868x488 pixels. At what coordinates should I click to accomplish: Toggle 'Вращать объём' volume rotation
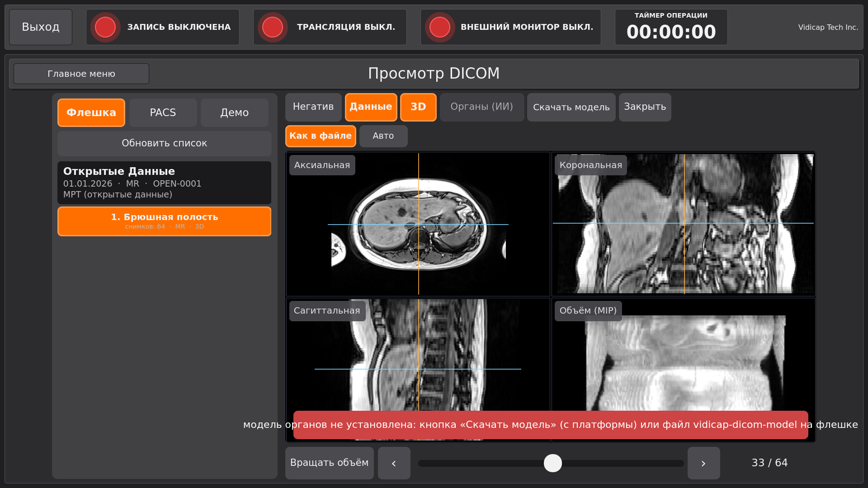tap(330, 463)
